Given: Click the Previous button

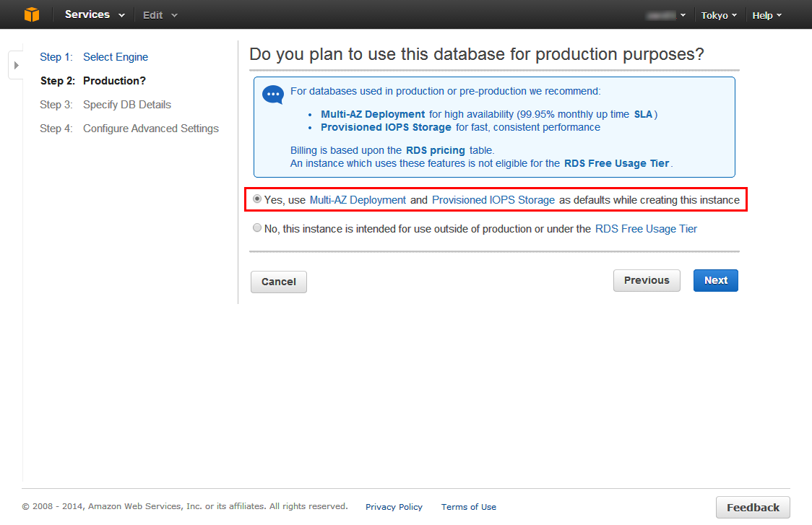Looking at the screenshot, I should (x=647, y=280).
